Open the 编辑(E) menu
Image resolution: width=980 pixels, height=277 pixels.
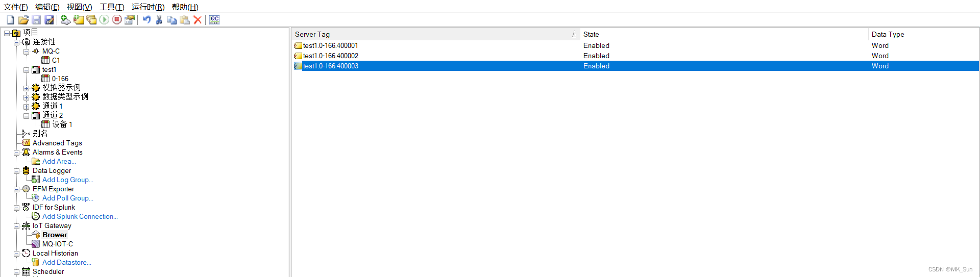[x=47, y=7]
